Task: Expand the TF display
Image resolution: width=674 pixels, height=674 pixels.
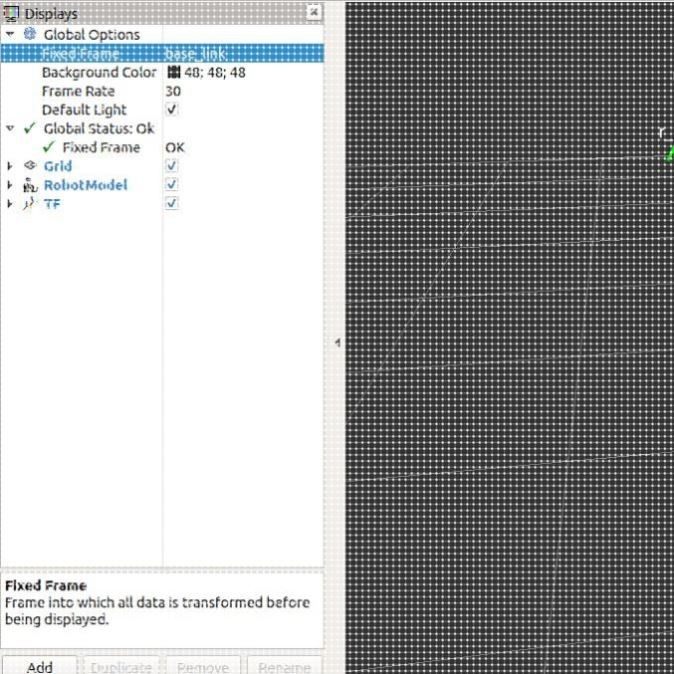Action: coord(10,203)
